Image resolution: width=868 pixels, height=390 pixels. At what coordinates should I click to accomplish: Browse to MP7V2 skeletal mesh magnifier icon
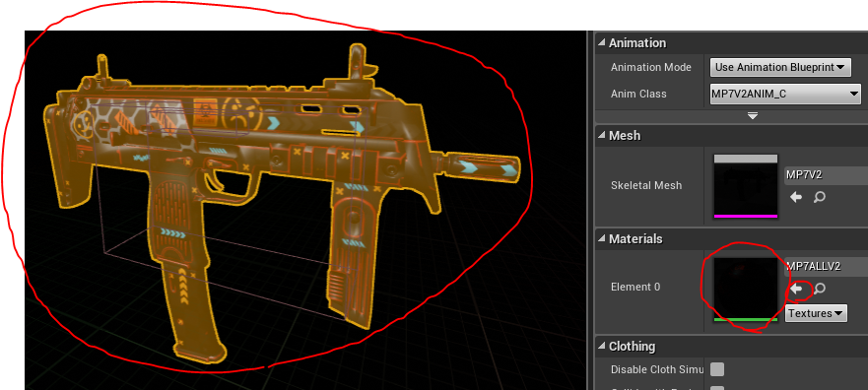[x=820, y=197]
